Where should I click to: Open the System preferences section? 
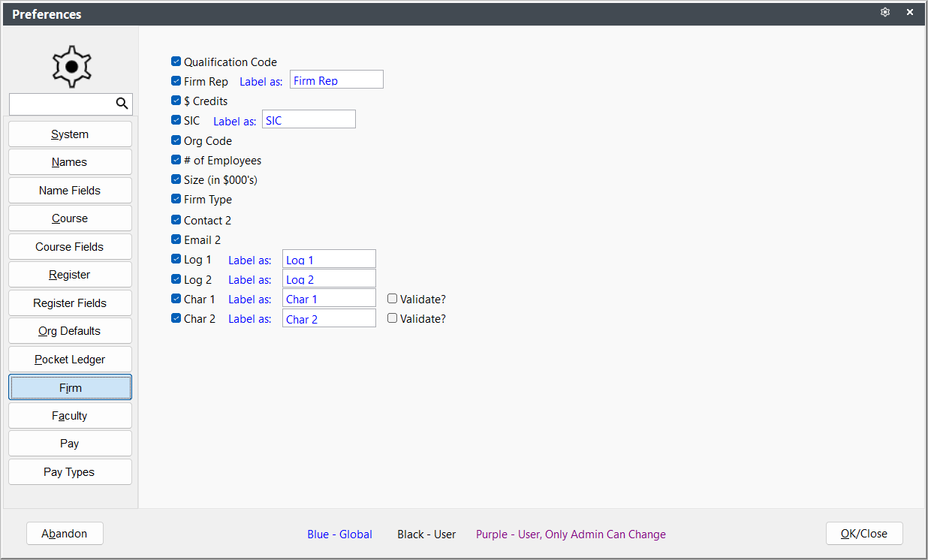click(70, 134)
